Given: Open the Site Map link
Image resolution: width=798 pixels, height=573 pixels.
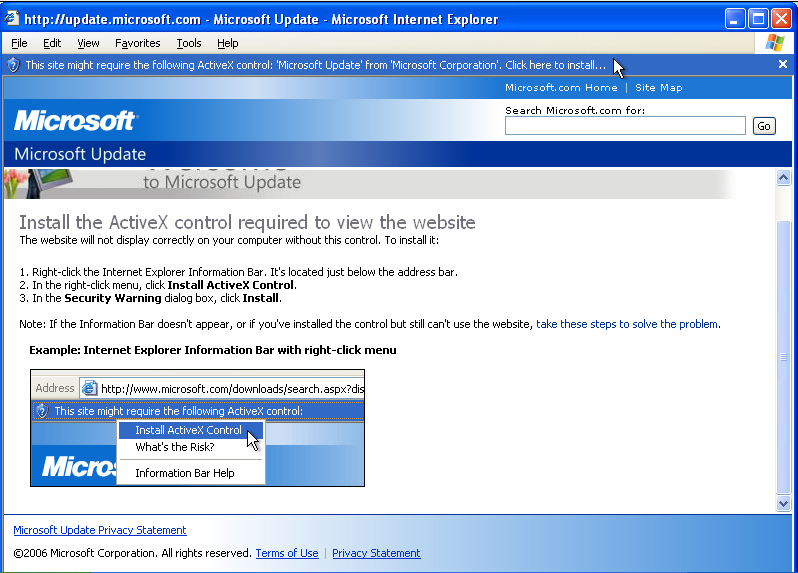Looking at the screenshot, I should click(658, 88).
